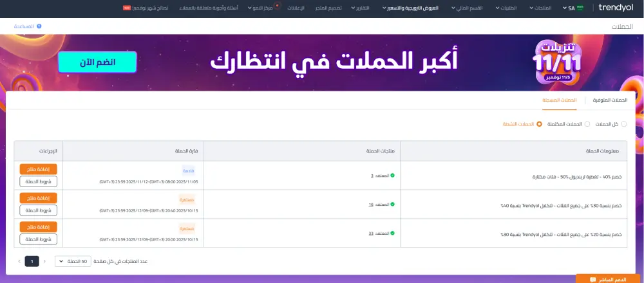Screen dimensions: 644x283
Task: Click the date range starting 2025/11/05 08:00
Action: [x=149, y=181]
